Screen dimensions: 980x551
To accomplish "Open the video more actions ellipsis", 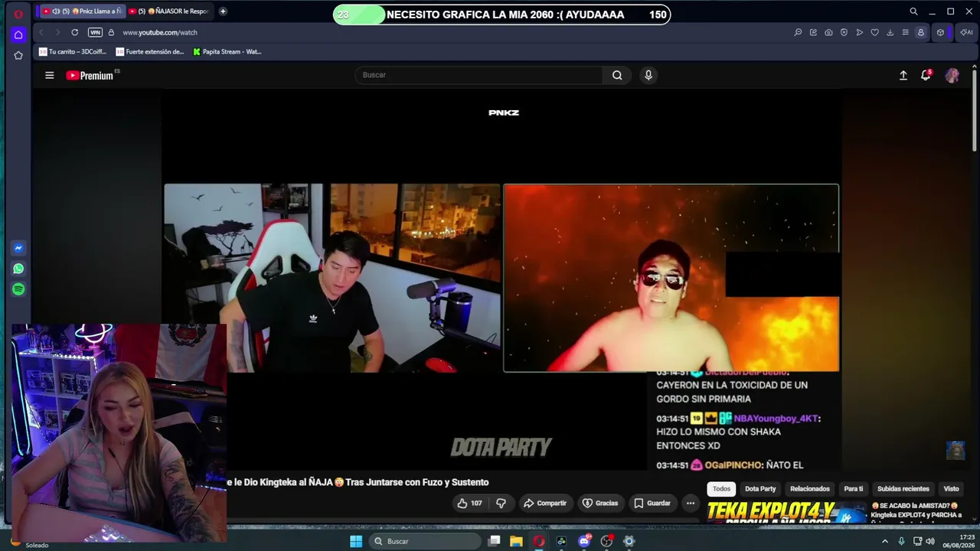I will [x=691, y=503].
